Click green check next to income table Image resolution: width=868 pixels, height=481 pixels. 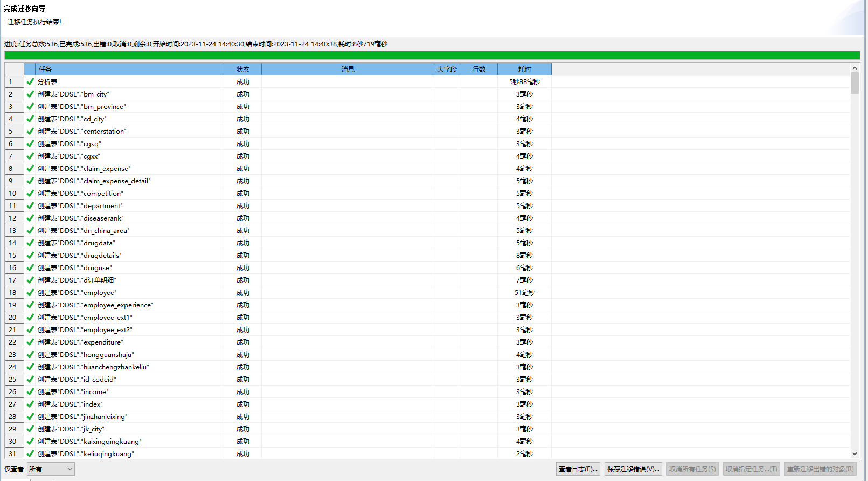click(30, 392)
